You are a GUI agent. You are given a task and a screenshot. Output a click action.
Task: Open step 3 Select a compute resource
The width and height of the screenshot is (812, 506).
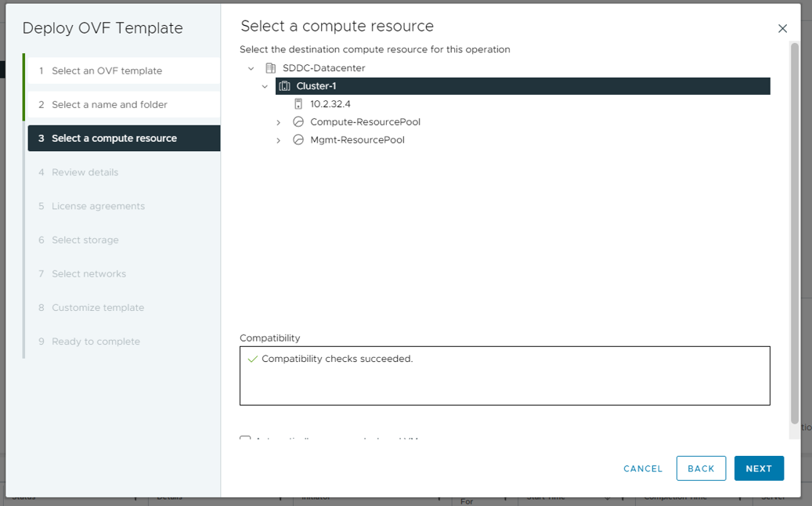tap(114, 139)
